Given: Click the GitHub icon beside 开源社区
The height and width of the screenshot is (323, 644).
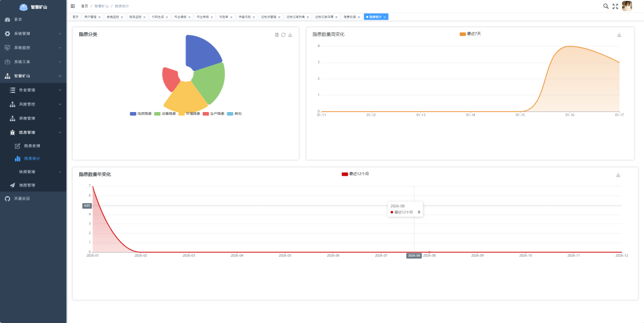Looking at the screenshot, I should coord(7,198).
